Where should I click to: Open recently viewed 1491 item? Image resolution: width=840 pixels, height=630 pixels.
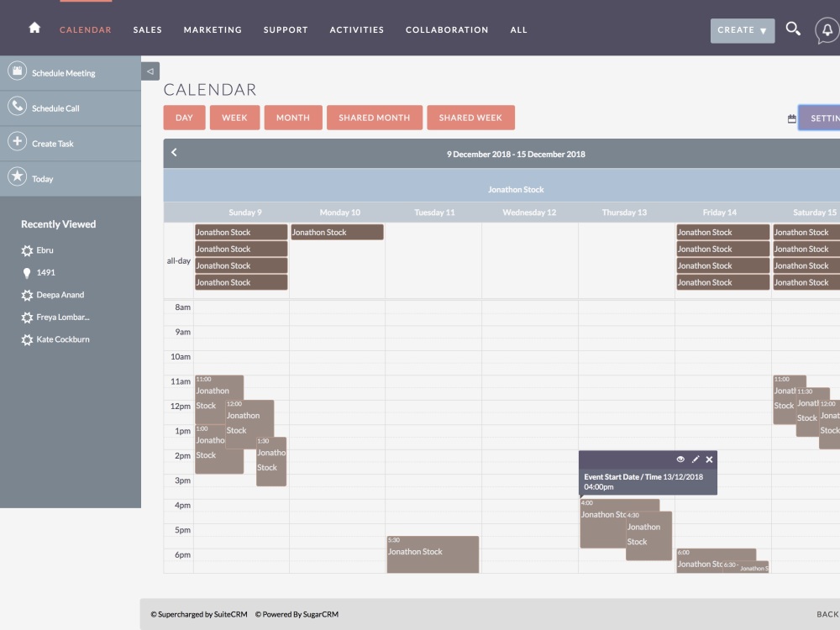pyautogui.click(x=46, y=273)
